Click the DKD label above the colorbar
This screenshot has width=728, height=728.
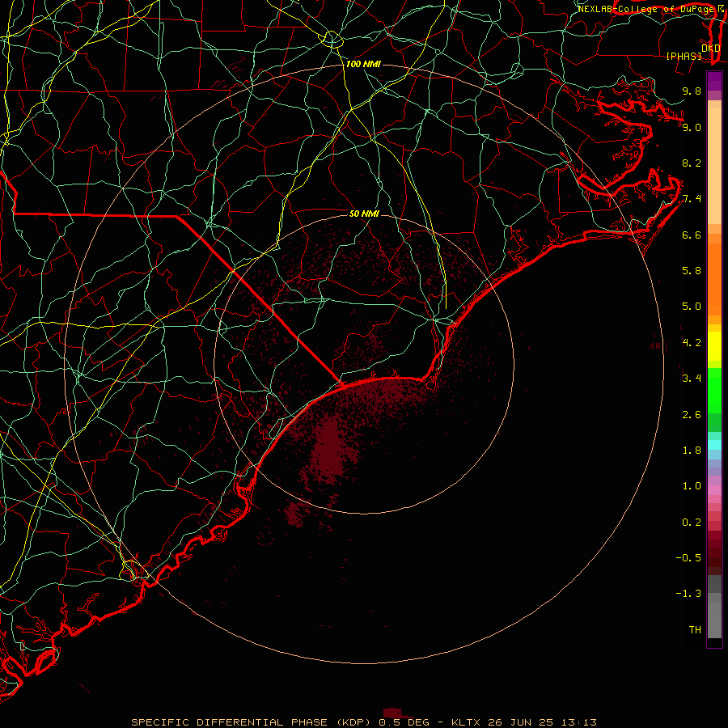[x=711, y=48]
